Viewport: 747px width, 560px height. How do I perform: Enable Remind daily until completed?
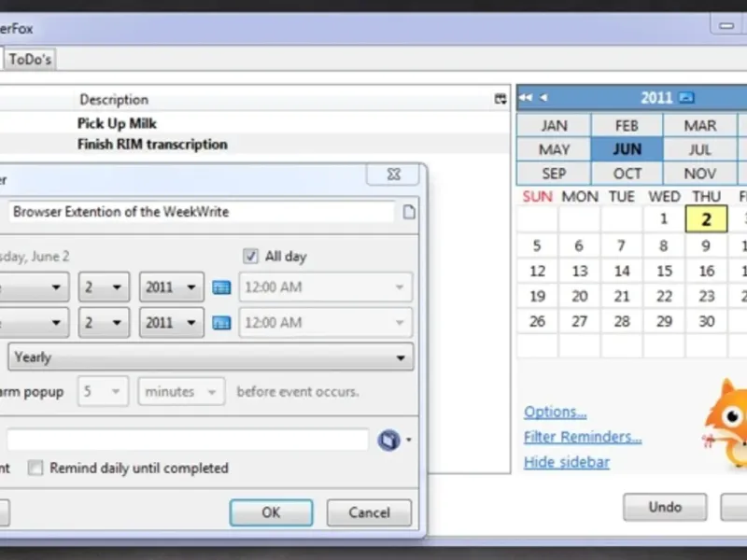point(35,469)
